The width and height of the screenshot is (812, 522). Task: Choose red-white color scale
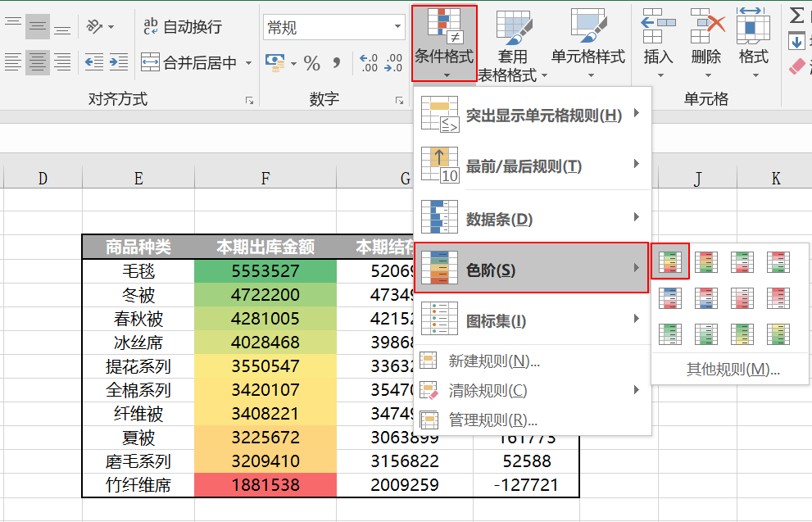tap(778, 297)
